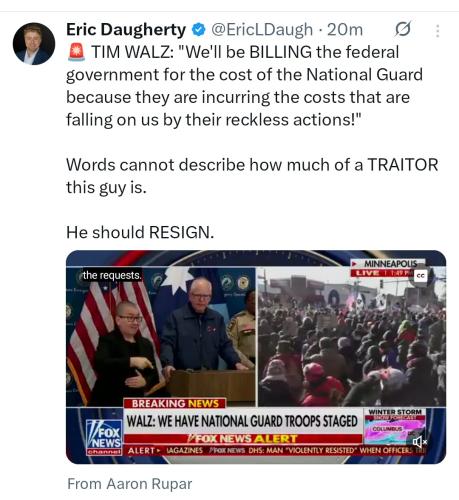Viewport: 459px width, 500px height.
Task: Click the protest crowd live feed pane
Action: click(x=352, y=337)
